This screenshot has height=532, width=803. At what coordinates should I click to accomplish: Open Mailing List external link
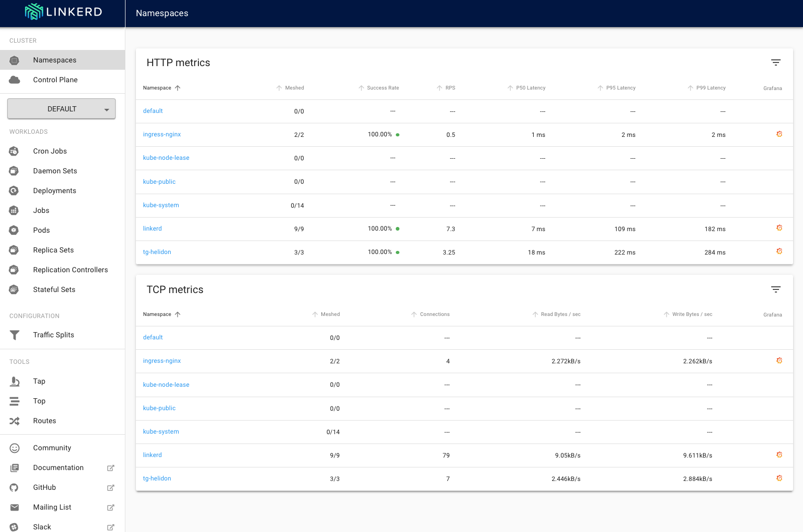[x=62, y=508]
